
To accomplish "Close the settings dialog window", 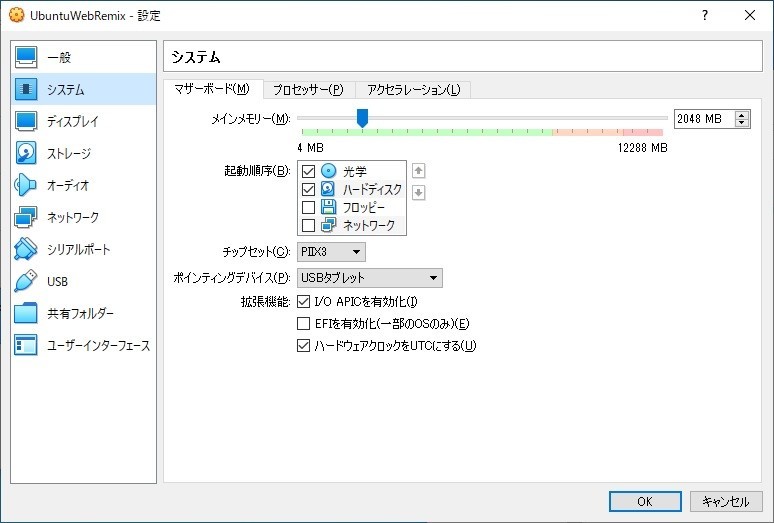I will 750,15.
